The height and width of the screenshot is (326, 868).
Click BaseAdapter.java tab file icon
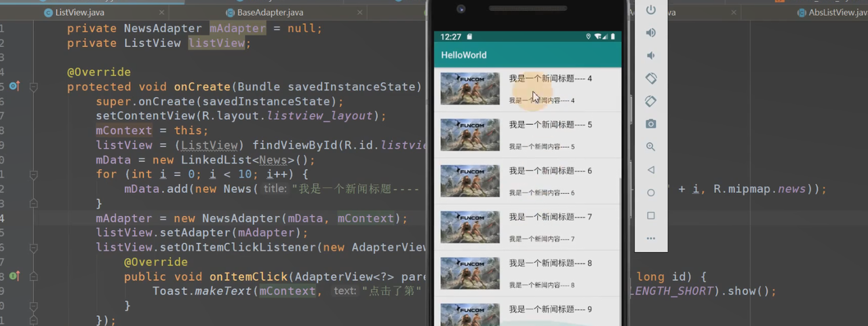point(231,12)
